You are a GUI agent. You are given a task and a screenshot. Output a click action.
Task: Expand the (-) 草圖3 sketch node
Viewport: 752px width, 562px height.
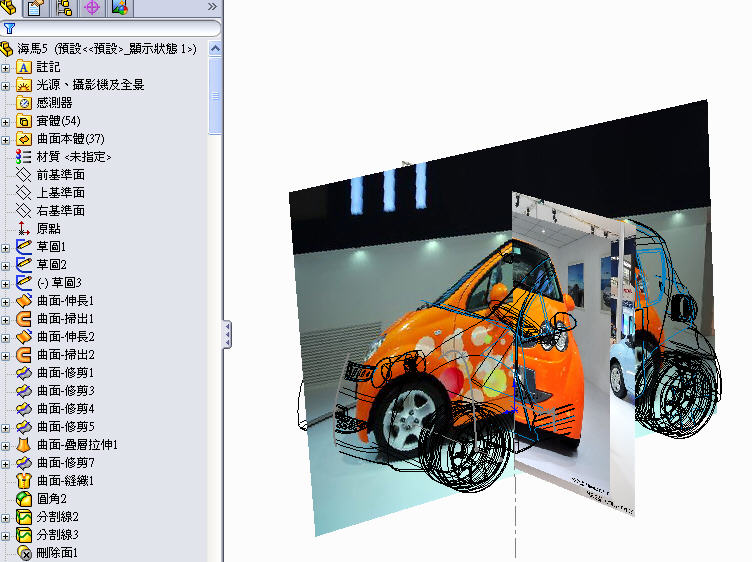point(5,284)
